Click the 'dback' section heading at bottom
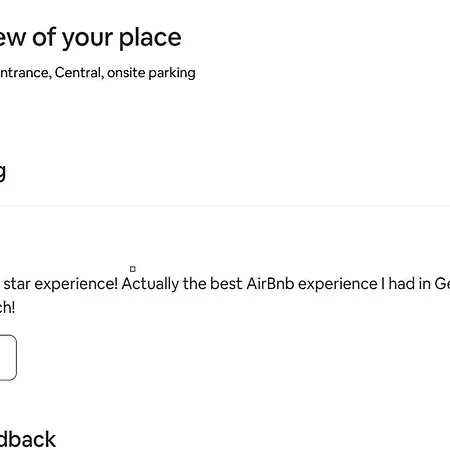This screenshot has width=450, height=450. (28, 439)
